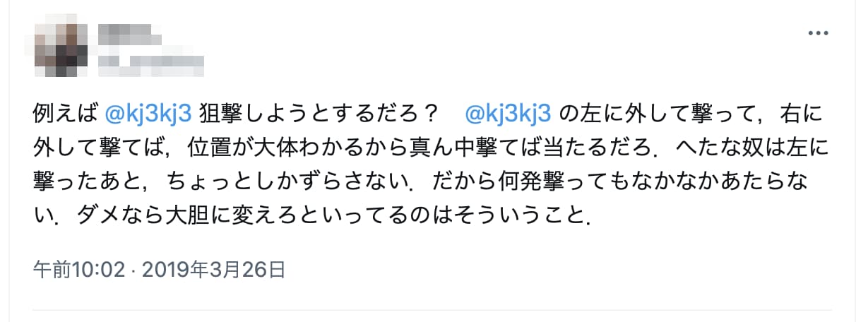Open the @kj3kj3 mention before の左に外して
This screenshot has width=868, height=322.
click(511, 113)
